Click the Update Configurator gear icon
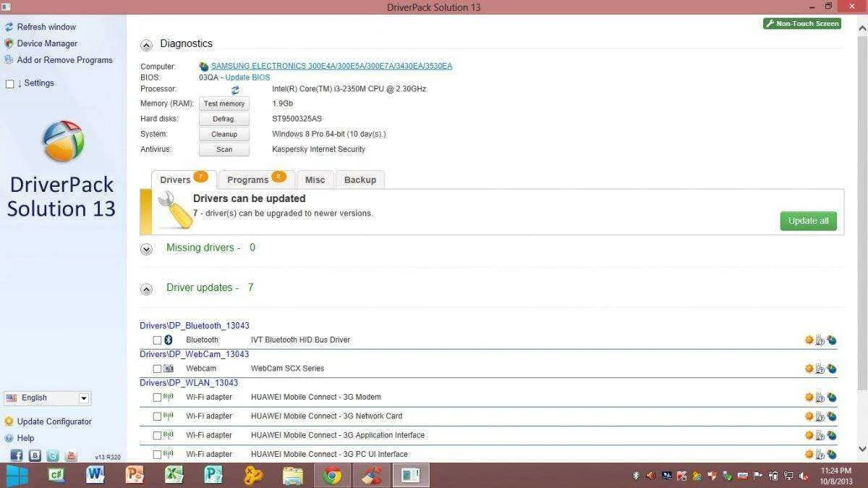868x488 pixels. pyautogui.click(x=9, y=421)
